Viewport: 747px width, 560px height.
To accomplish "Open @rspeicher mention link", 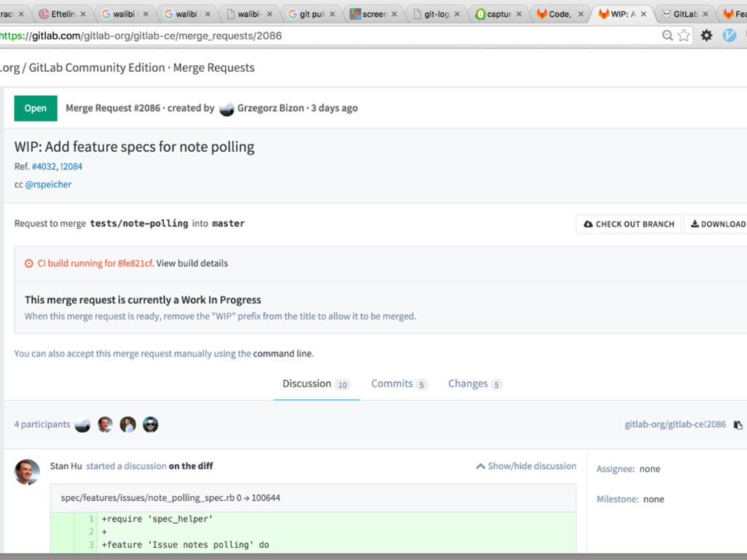I will [x=48, y=184].
